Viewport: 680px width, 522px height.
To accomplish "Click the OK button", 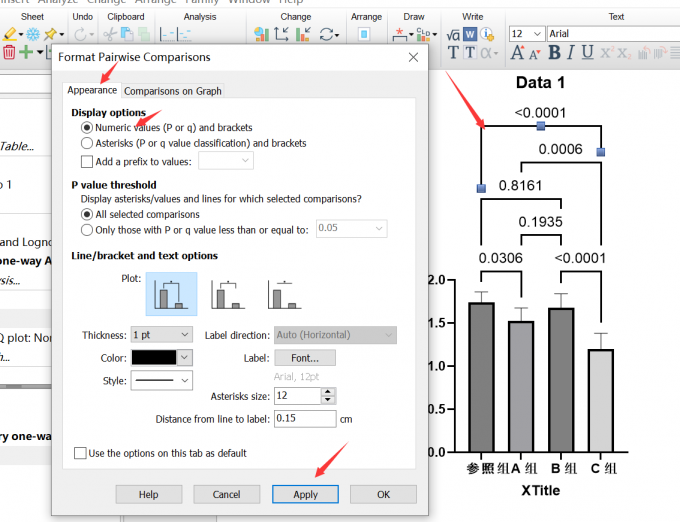I will [383, 494].
